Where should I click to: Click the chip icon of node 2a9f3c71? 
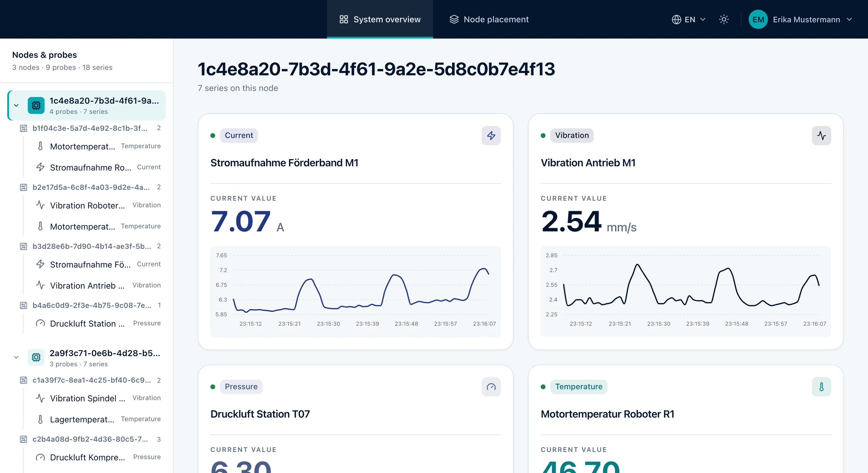pyautogui.click(x=36, y=358)
